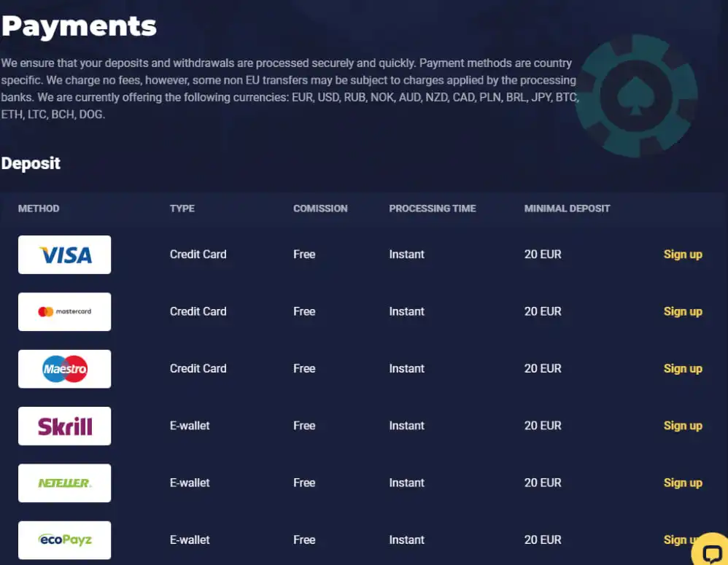Viewport: 728px width, 565px height.
Task: Sign up in the VISA row
Action: pos(683,254)
